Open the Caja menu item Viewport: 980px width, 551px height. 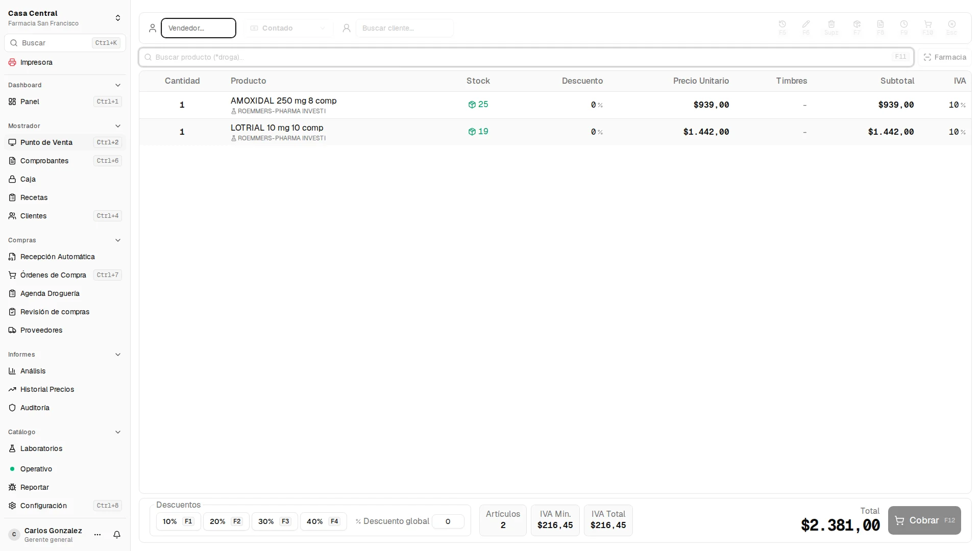[x=65, y=179]
